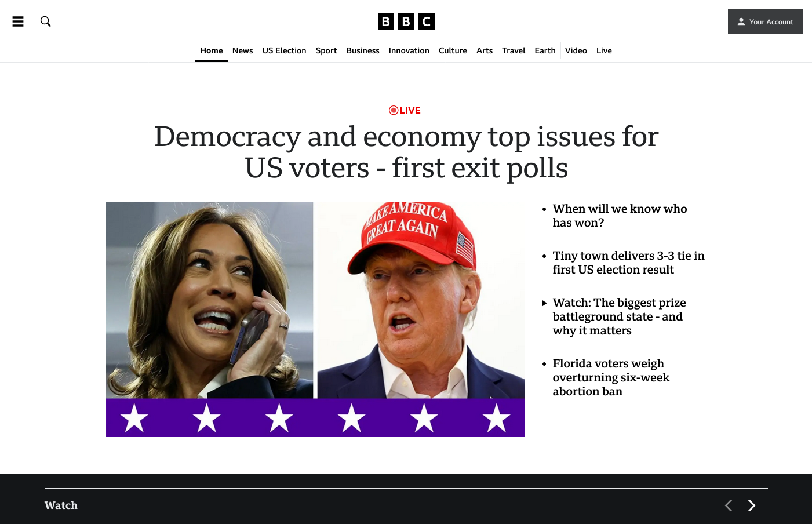Open Your Account button
Image resolution: width=812 pixels, height=524 pixels.
pyautogui.click(x=765, y=21)
